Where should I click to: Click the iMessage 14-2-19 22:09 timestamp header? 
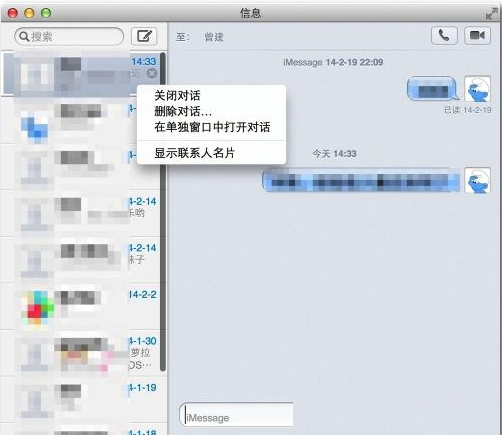pos(333,62)
